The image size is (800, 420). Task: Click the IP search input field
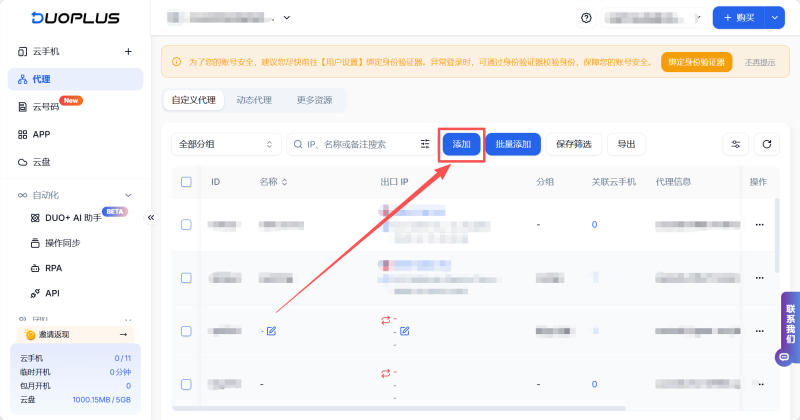(350, 144)
